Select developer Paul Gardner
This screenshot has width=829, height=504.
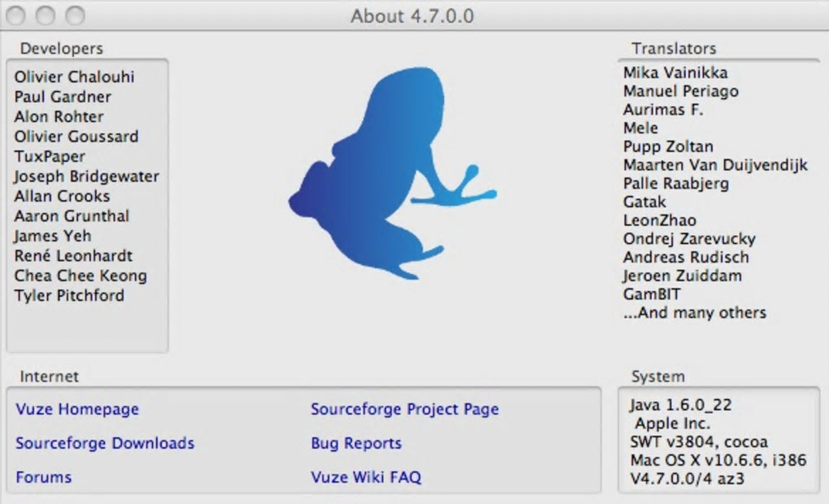(63, 97)
